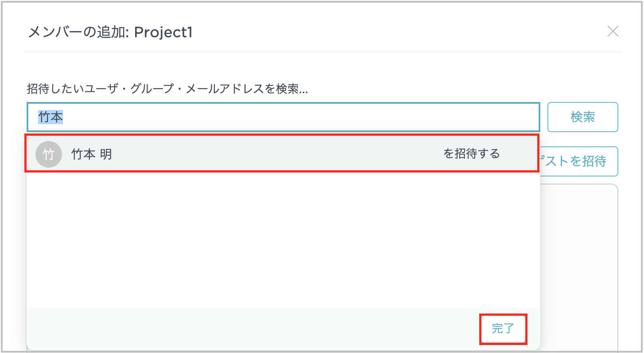
Task: Focus the empty right part of search field
Action: pyautogui.click(x=354, y=117)
